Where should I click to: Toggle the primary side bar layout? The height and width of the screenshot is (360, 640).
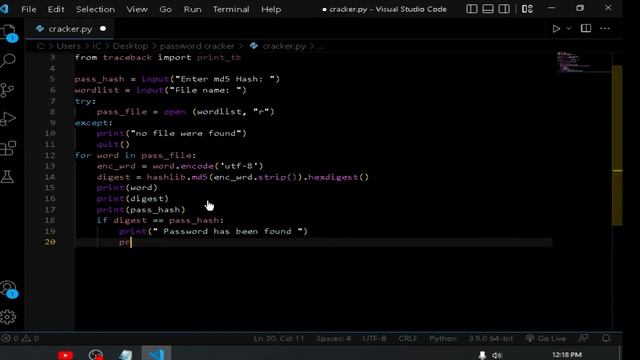(471, 9)
